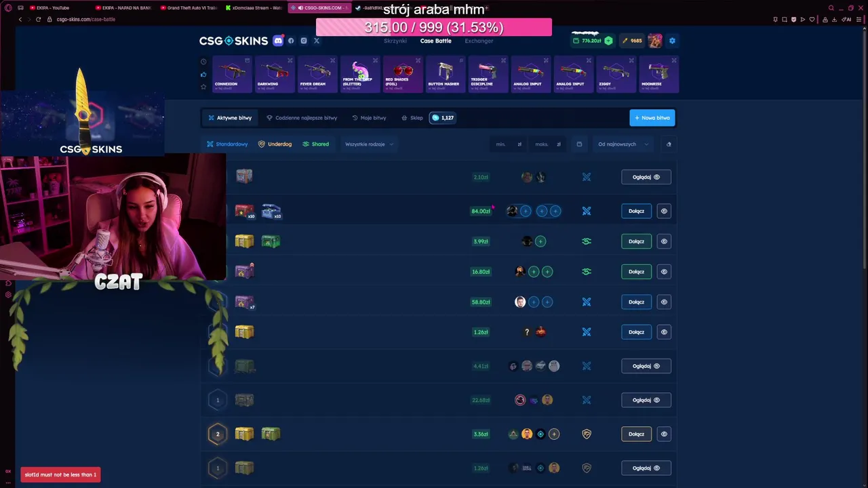Screen dimensions: 868x488
Task: Click the case icon in 16.80zł row
Action: coord(245,271)
